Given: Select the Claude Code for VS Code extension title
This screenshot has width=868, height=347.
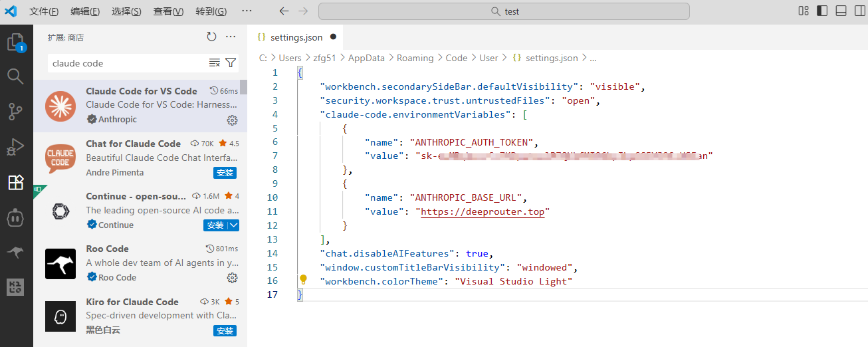Looking at the screenshot, I should (142, 91).
